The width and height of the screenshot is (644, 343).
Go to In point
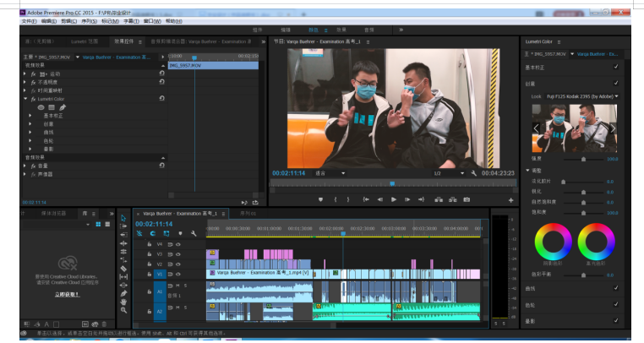click(366, 199)
